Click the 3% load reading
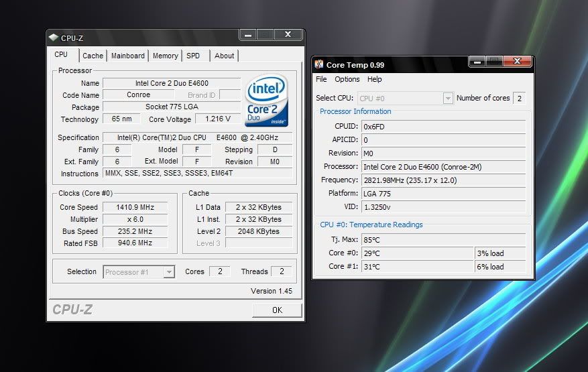Screen dimensions: 588x372 [x=500, y=253]
